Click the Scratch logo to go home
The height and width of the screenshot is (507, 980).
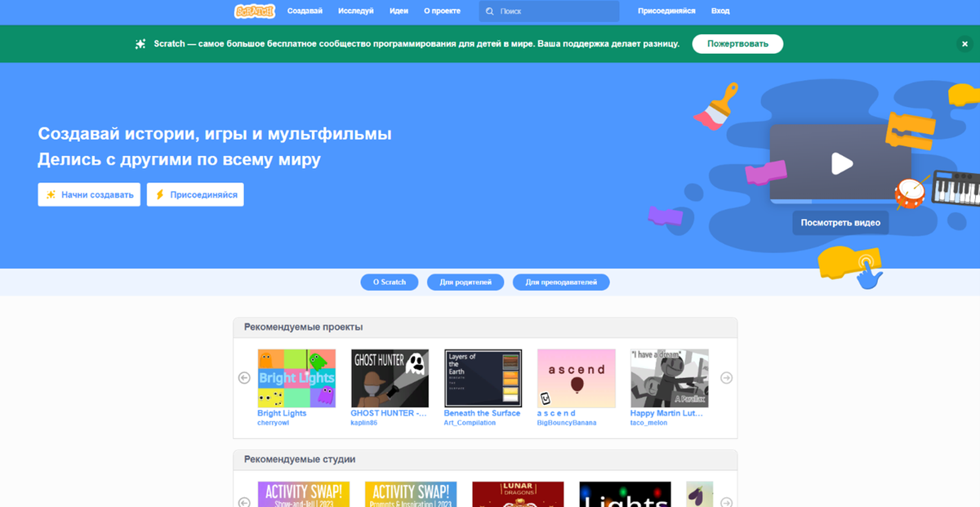tap(254, 11)
